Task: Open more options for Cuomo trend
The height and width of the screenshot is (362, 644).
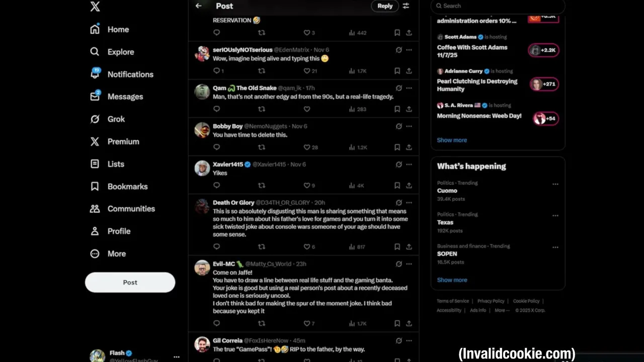Action: point(555,184)
